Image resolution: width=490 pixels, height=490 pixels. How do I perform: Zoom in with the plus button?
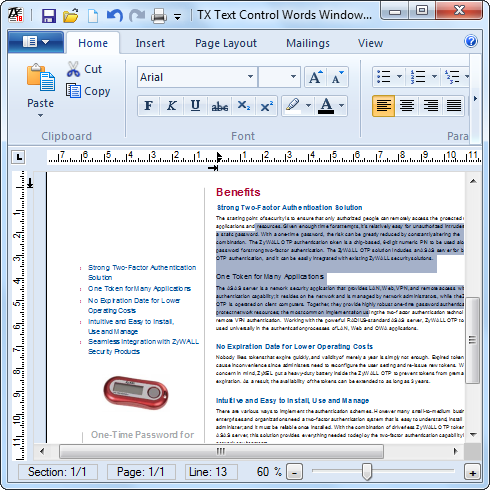472,472
